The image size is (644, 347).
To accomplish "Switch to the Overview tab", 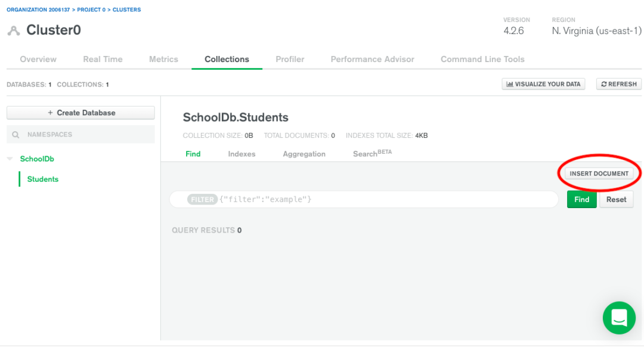I will click(38, 59).
